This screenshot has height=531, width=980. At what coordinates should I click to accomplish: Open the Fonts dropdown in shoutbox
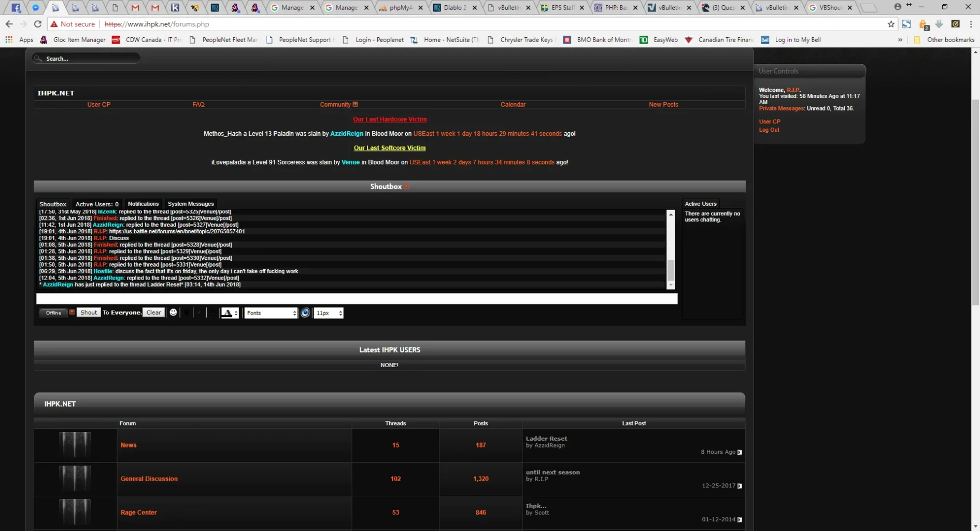click(x=271, y=313)
